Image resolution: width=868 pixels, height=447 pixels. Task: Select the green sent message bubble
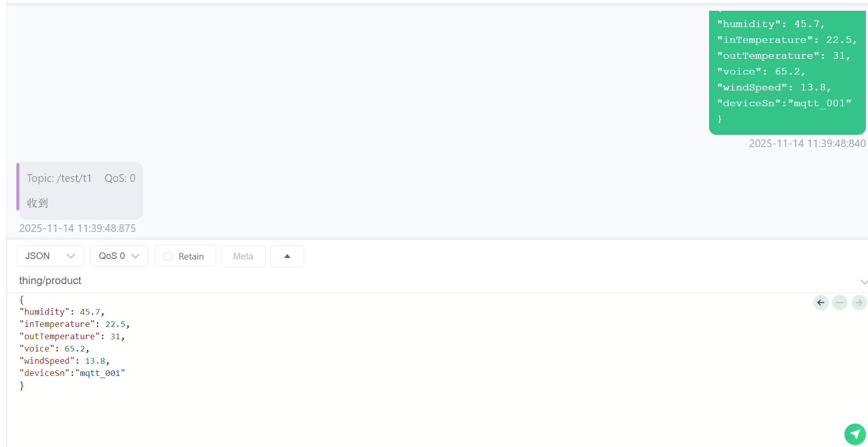787,73
